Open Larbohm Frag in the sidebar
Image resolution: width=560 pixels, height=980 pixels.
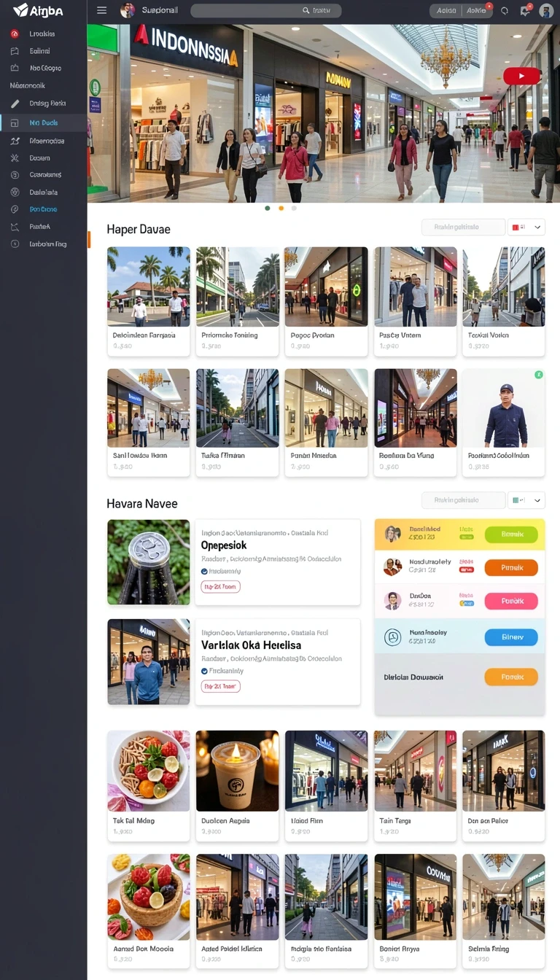(48, 244)
